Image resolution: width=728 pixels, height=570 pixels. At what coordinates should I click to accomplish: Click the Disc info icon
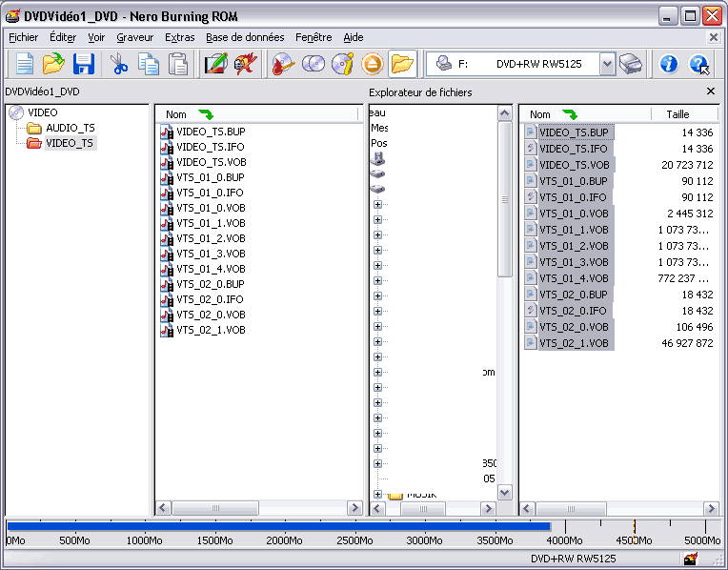pos(343,64)
